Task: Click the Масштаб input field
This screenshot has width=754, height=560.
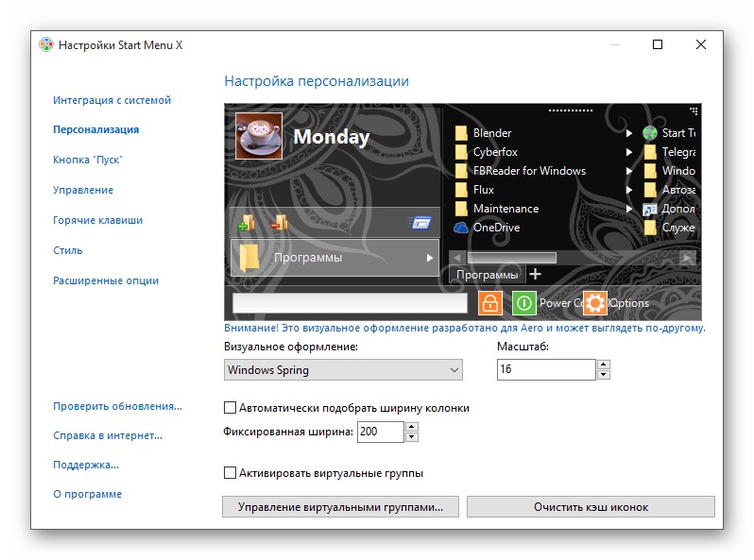Action: [x=546, y=369]
